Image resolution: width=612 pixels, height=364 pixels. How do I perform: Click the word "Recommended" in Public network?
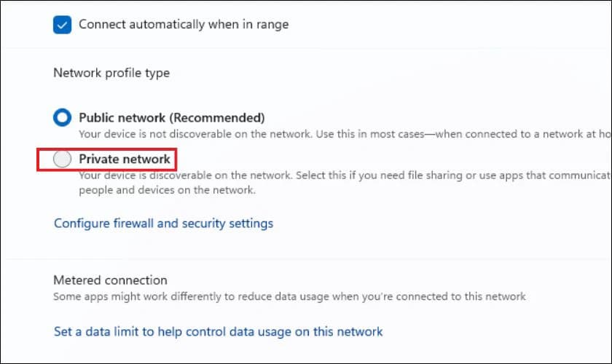[222, 117]
